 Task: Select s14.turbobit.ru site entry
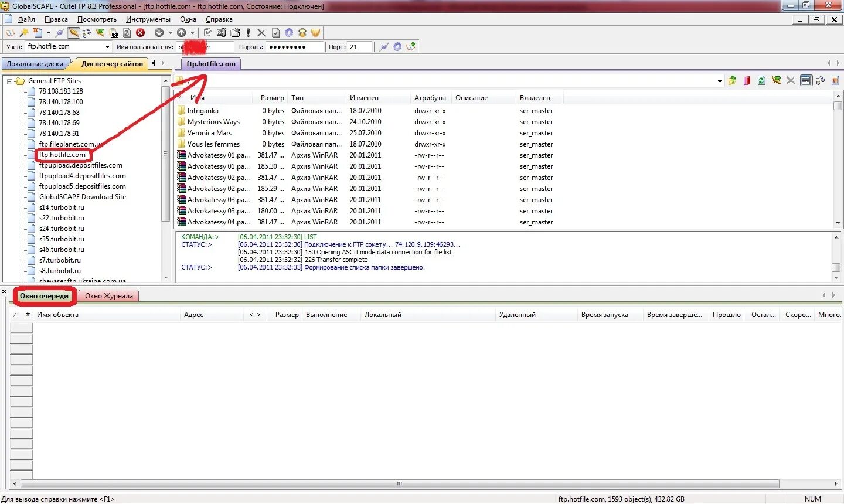(62, 207)
